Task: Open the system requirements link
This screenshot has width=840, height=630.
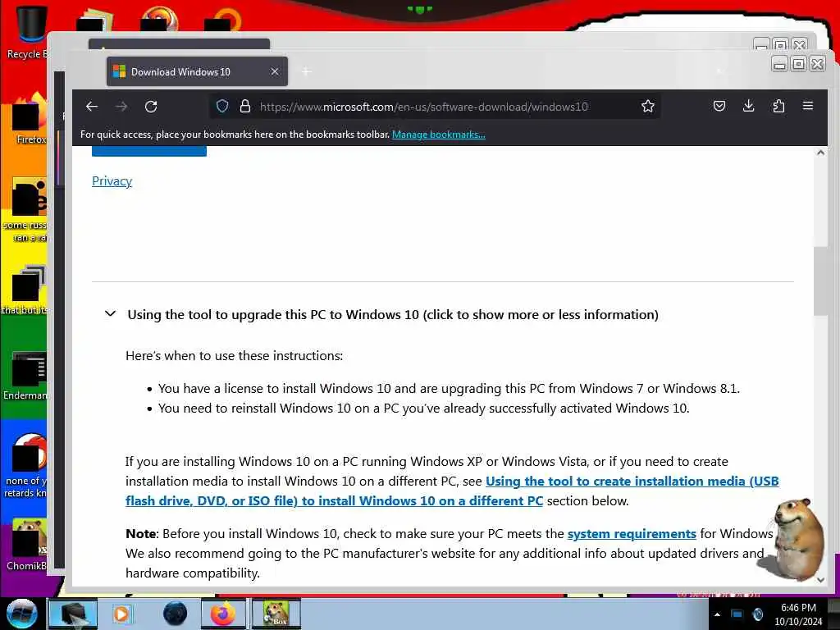Action: tap(632, 533)
